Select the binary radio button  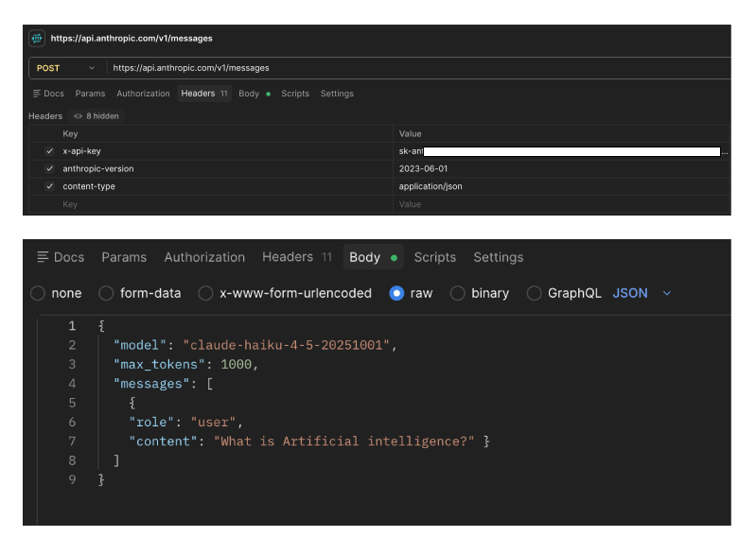coord(458,293)
